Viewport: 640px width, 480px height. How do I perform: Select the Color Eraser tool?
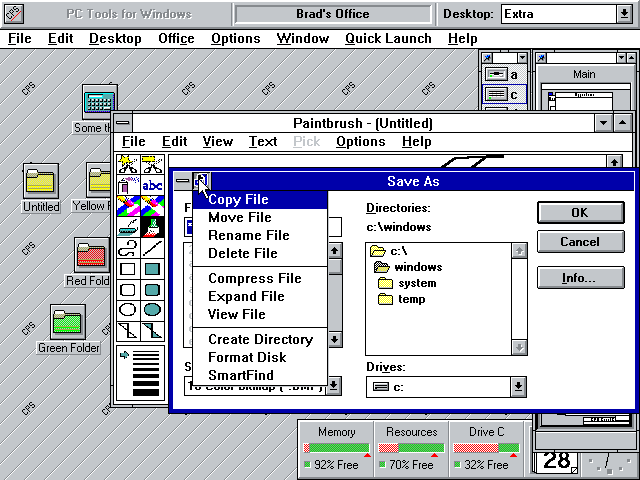[128, 206]
